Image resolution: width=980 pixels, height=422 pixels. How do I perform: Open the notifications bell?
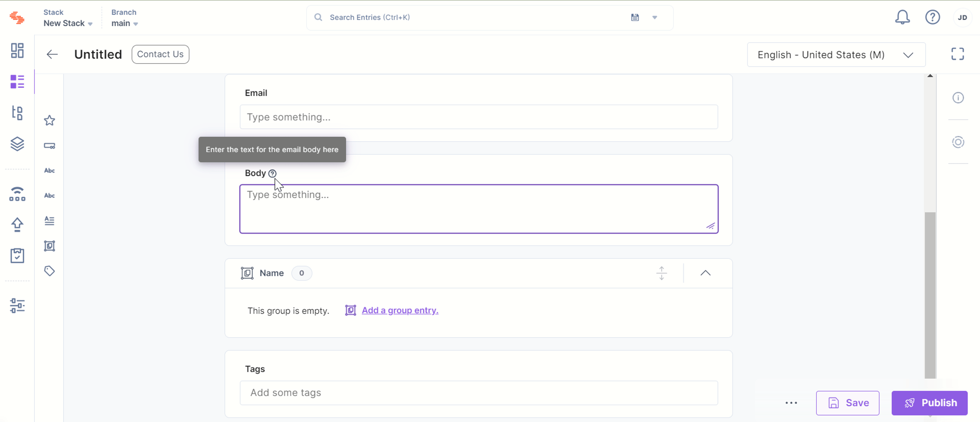(902, 17)
